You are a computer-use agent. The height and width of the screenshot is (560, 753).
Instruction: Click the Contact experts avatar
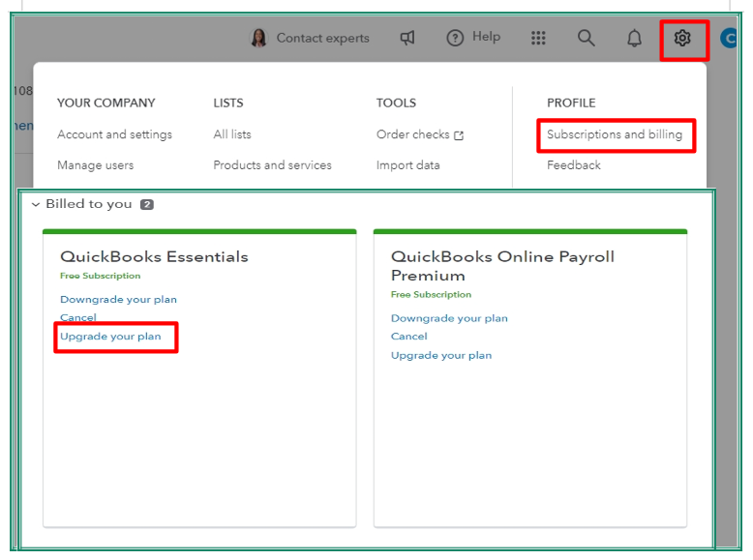click(258, 38)
